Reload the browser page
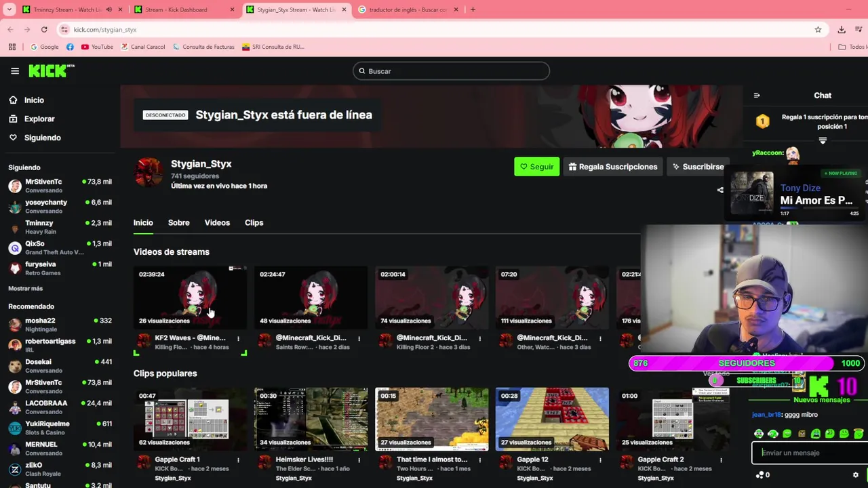Screen dimensions: 868x488 point(44,29)
